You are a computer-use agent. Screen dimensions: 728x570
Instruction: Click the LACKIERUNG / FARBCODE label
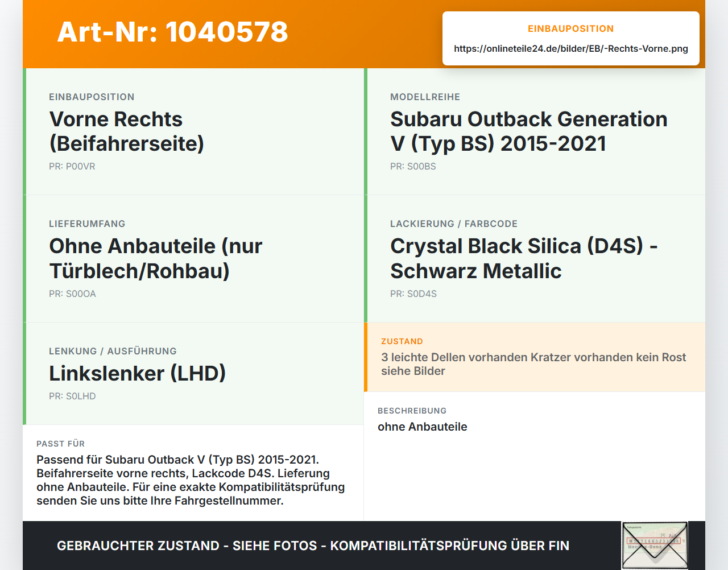(454, 224)
